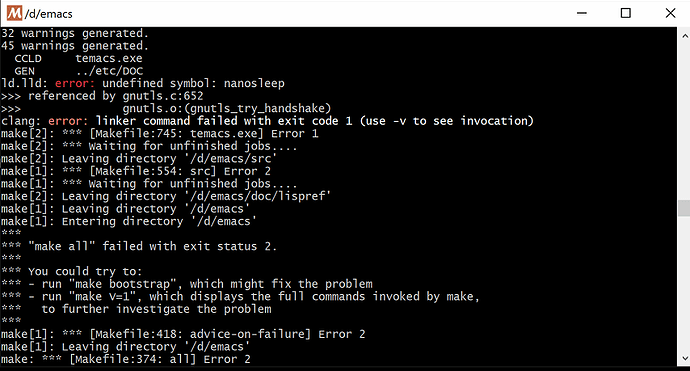Click the red error text after ld.lld
Screen dimensions: 690x371
point(75,84)
